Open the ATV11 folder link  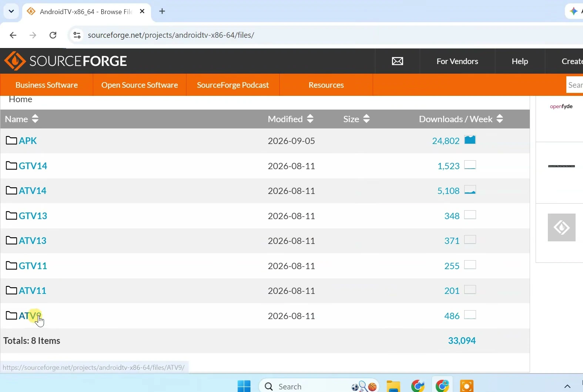click(33, 291)
